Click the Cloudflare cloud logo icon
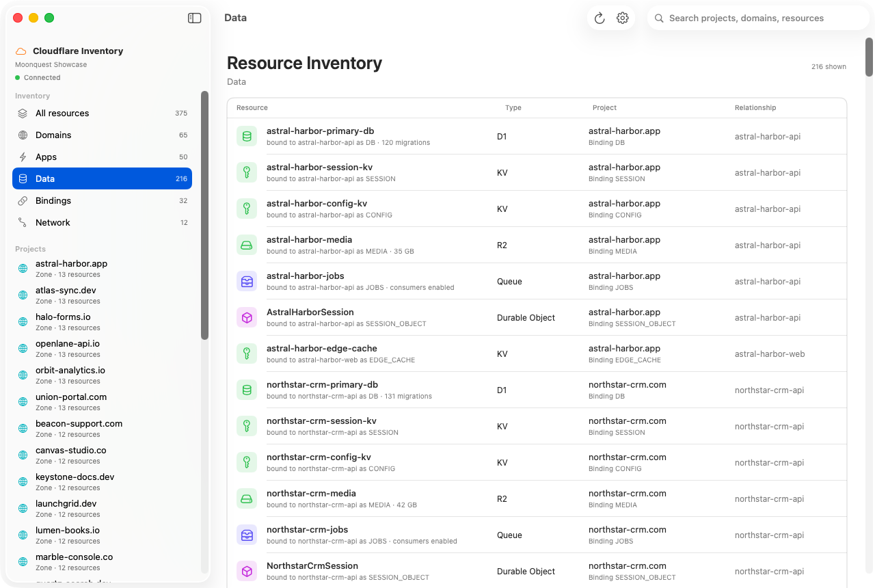Image resolution: width=875 pixels, height=588 pixels. [21, 51]
